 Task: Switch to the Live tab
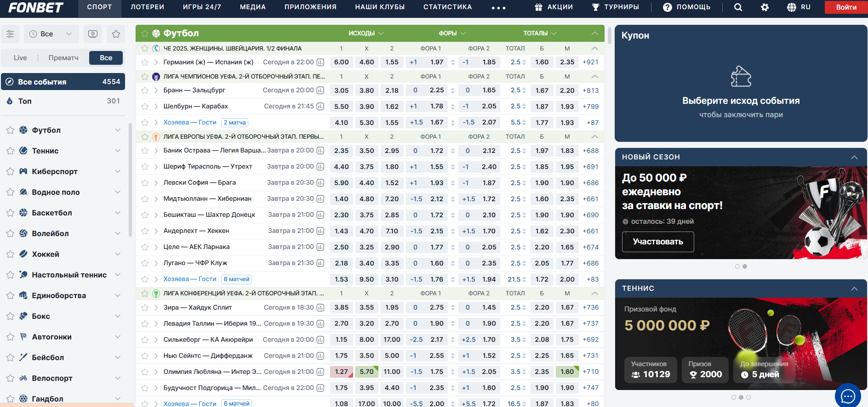20,58
